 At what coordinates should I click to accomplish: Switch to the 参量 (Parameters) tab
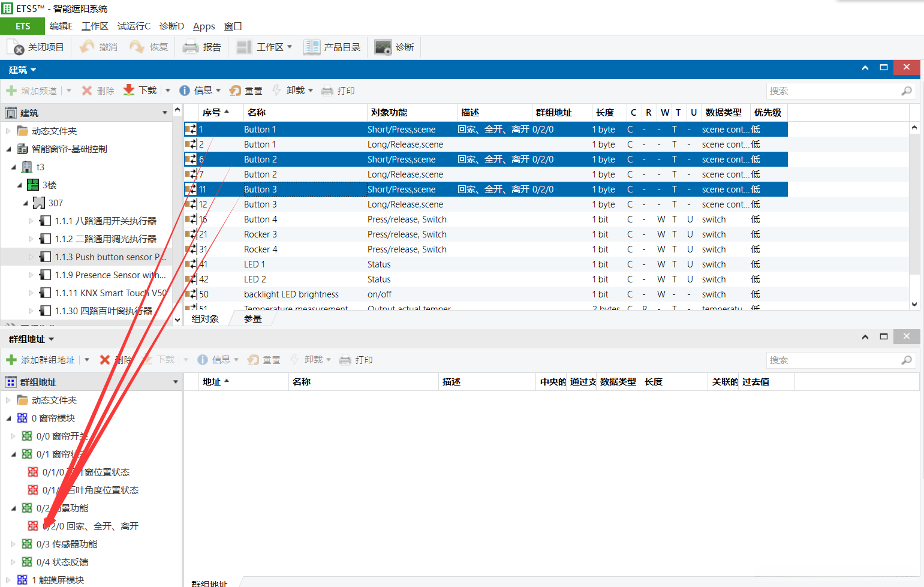click(x=252, y=319)
